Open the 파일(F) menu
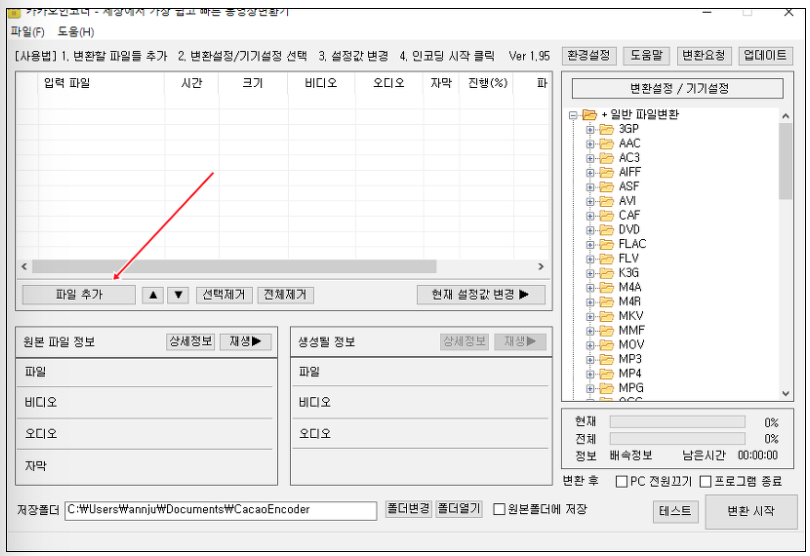Viewport: 810px width, 556px height. (27, 32)
